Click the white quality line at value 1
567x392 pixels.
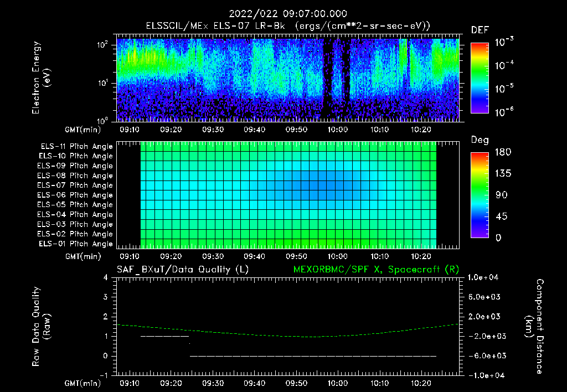(x=165, y=336)
